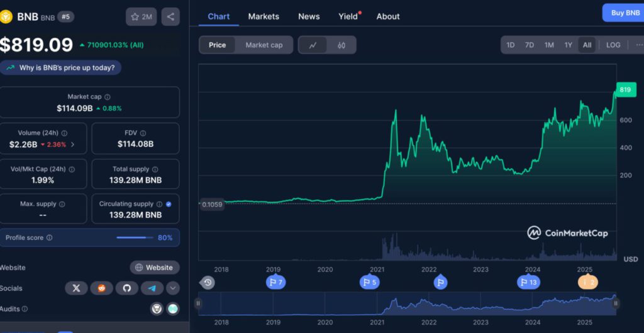This screenshot has height=333, width=644.
Task: Expand more socials with the chevron
Action: click(x=172, y=288)
